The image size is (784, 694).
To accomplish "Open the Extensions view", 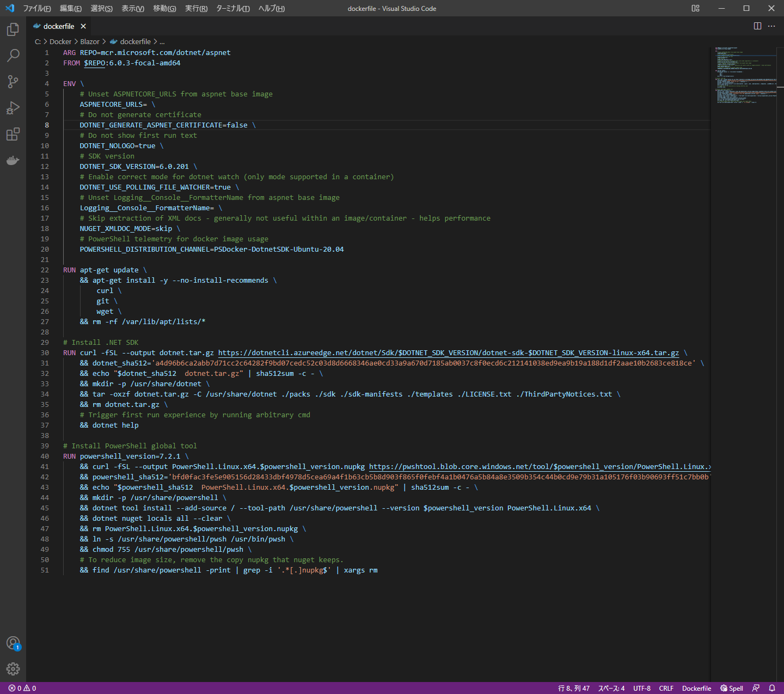I will tap(13, 134).
